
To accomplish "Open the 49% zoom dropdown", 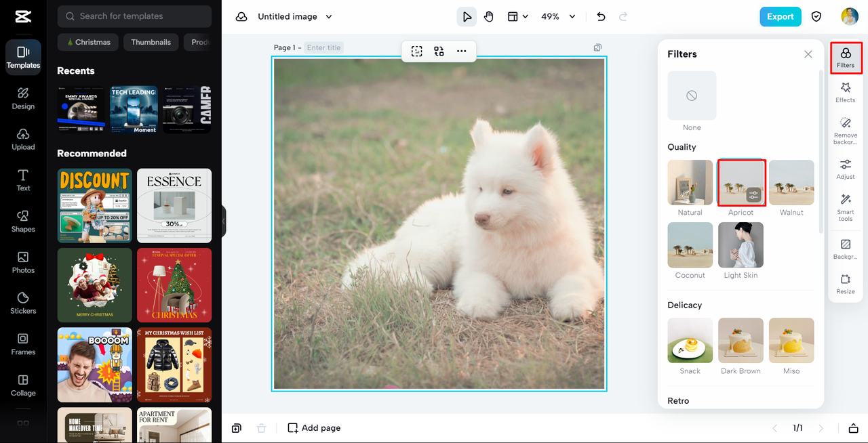I will click(558, 17).
